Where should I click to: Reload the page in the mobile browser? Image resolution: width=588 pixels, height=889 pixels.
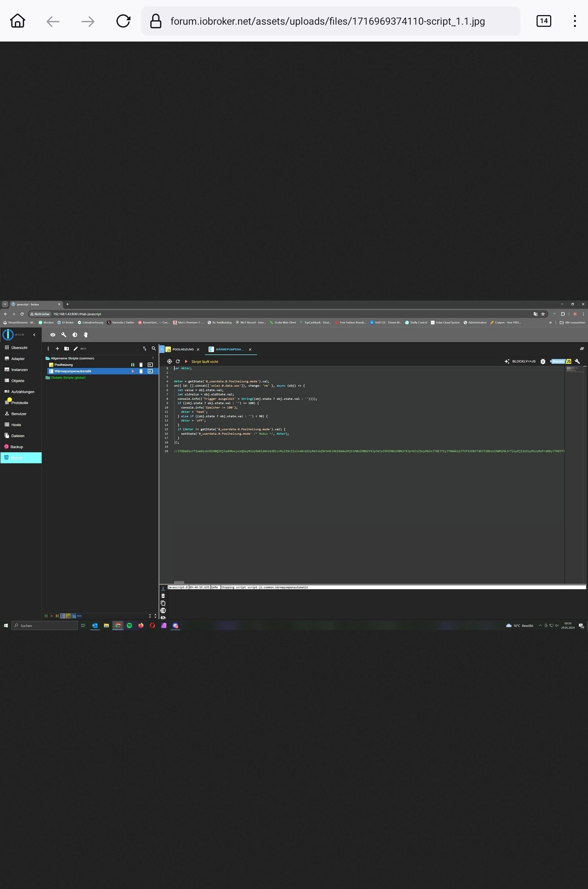tap(123, 21)
